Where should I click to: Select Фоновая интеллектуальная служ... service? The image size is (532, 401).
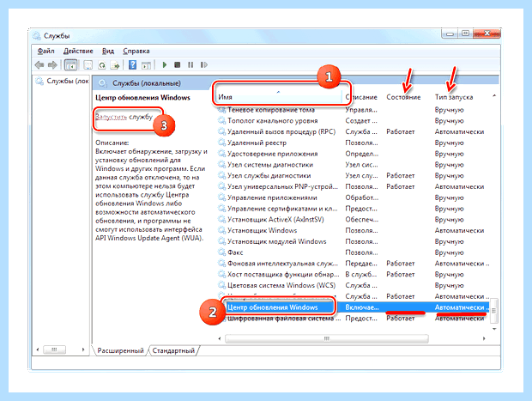pyautogui.click(x=282, y=264)
